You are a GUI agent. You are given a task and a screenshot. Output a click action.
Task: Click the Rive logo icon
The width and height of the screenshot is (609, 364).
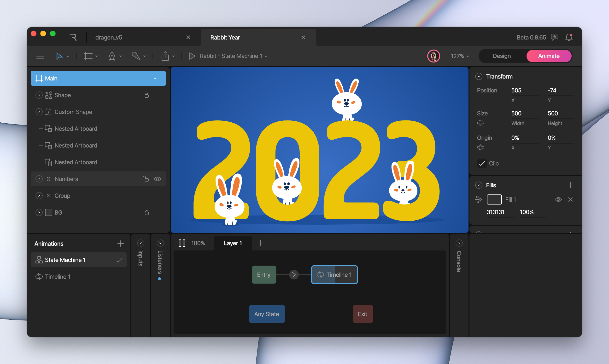tap(73, 37)
